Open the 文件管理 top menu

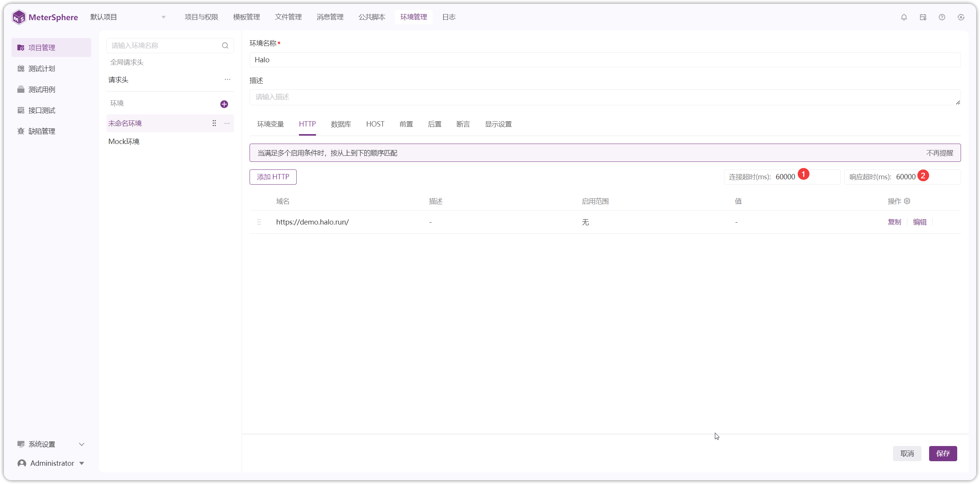click(288, 17)
